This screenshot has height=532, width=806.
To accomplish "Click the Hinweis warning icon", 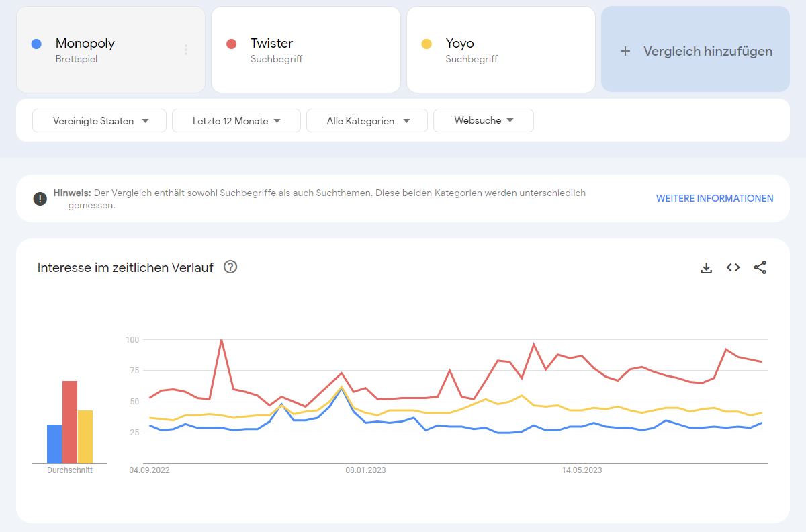I will point(40,199).
